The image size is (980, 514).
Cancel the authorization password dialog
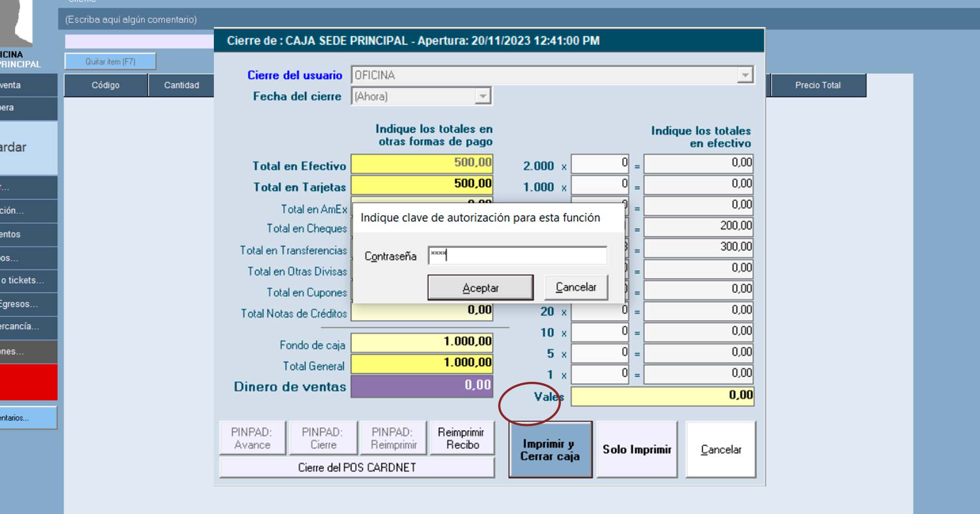click(x=576, y=287)
